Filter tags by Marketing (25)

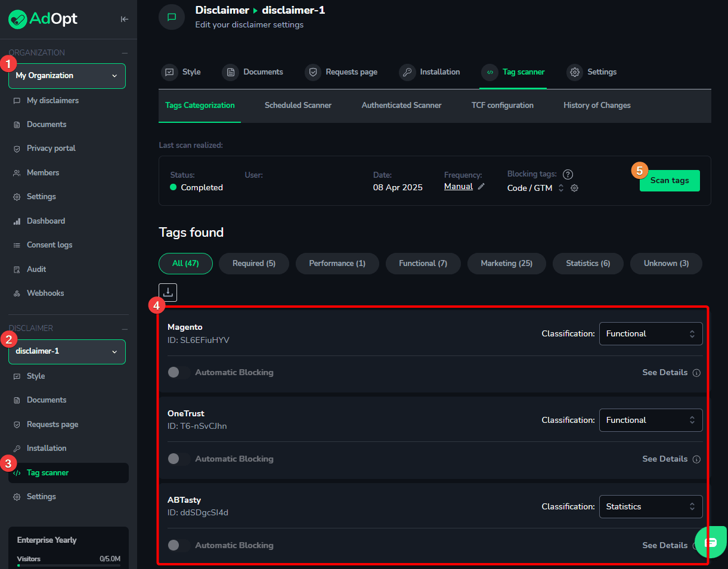507,264
